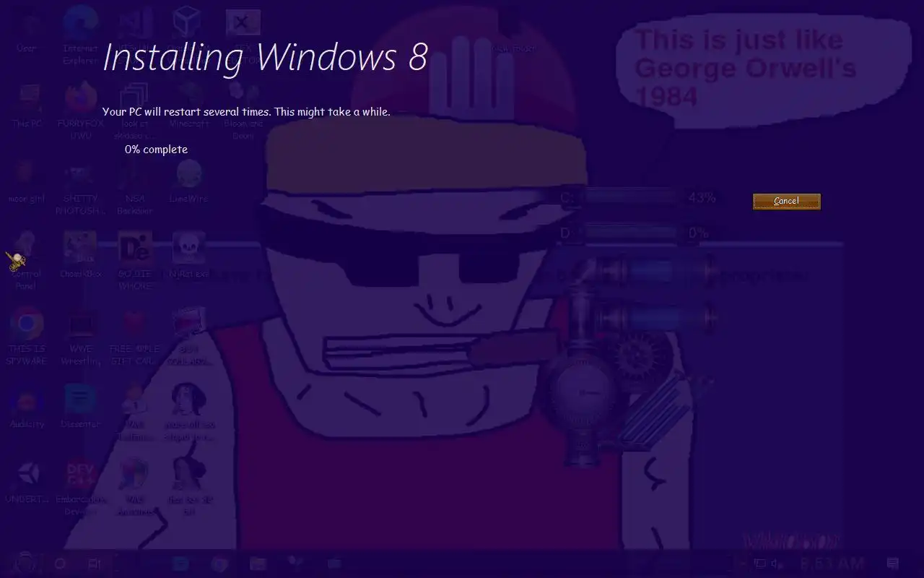The image size is (924, 578).
Task: Open the NSA Backdoor desktop icon
Action: coord(134,186)
